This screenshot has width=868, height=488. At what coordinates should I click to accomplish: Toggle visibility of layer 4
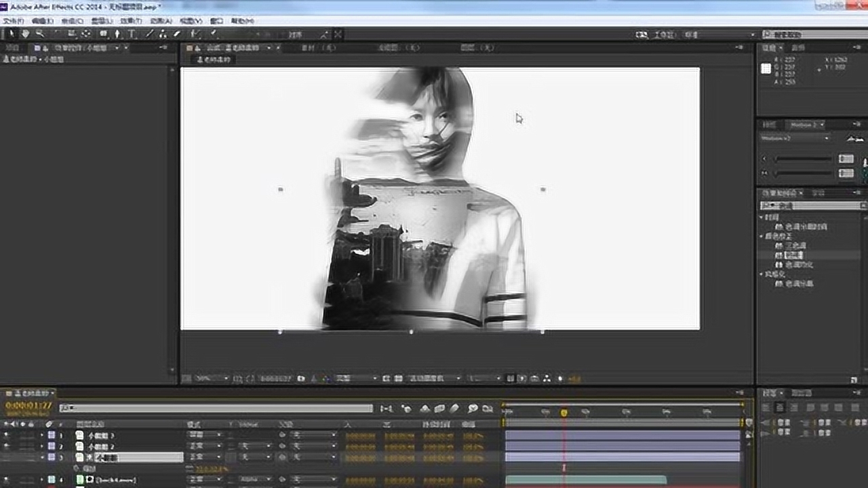[7, 480]
